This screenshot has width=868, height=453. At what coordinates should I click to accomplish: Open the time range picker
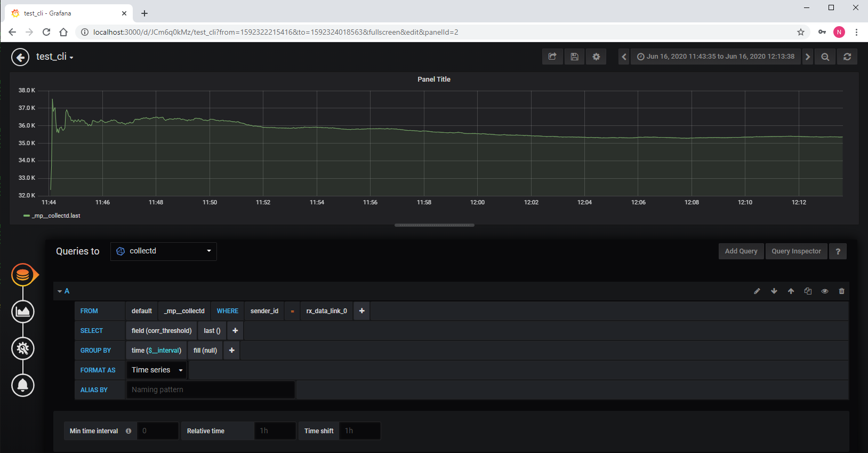pyautogui.click(x=716, y=57)
